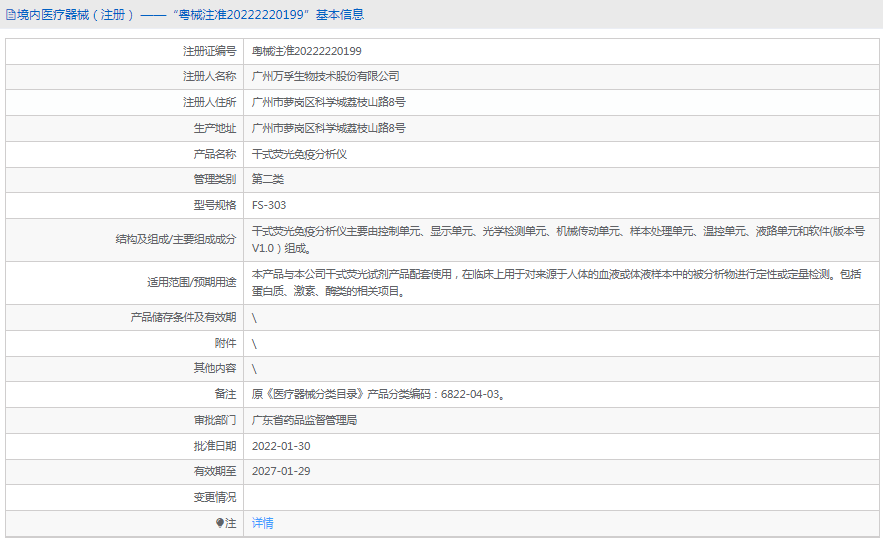Screen dimensions: 883x543
Task: Select the 生产地址 address value
Action: tap(328, 128)
